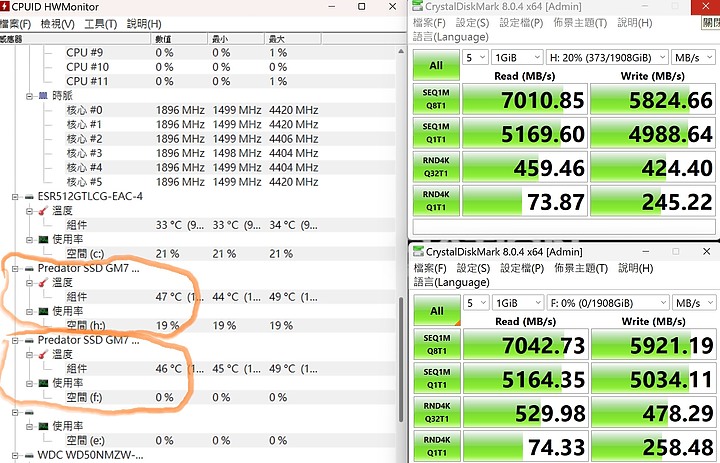
Task: Collapse the WDC WD50NMZW drive node
Action: coord(15,456)
